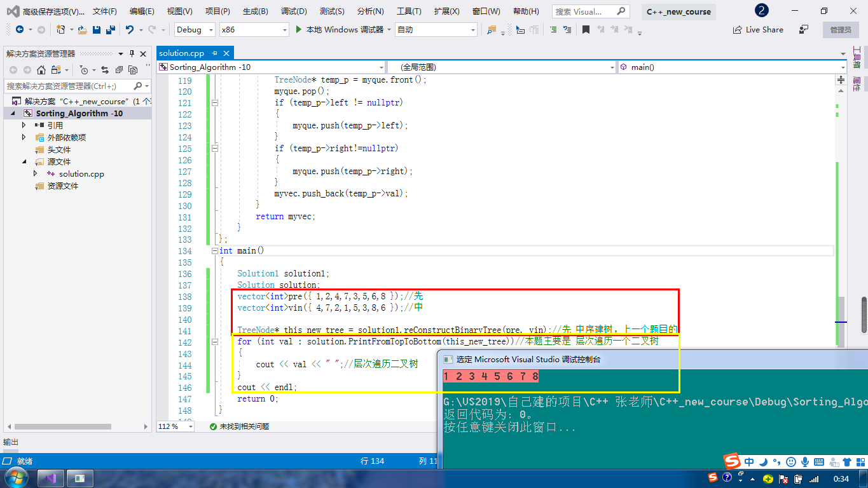
Task: Open the 112 % zoom level dropdown
Action: point(176,426)
